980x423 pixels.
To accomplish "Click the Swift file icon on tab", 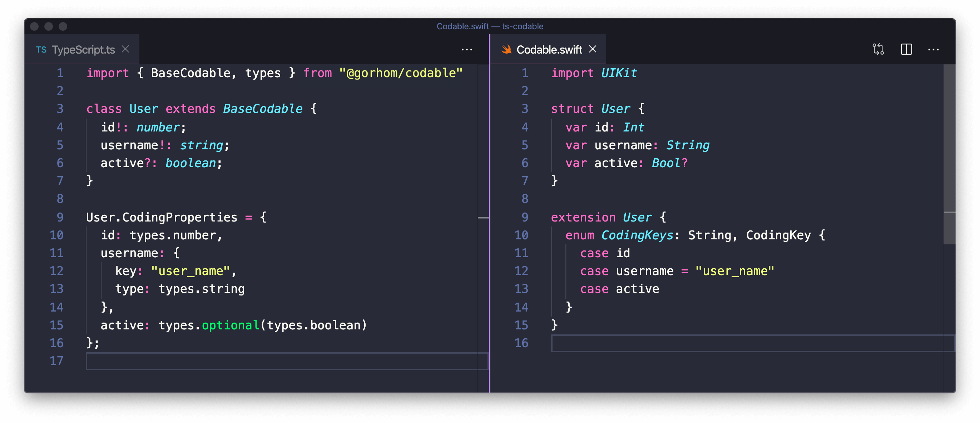I will [x=506, y=49].
